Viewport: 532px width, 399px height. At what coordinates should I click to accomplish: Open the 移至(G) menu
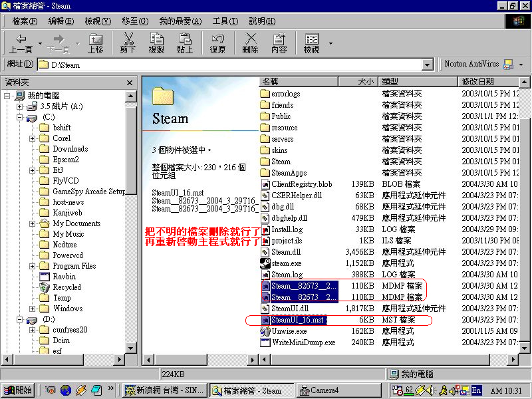135,21
